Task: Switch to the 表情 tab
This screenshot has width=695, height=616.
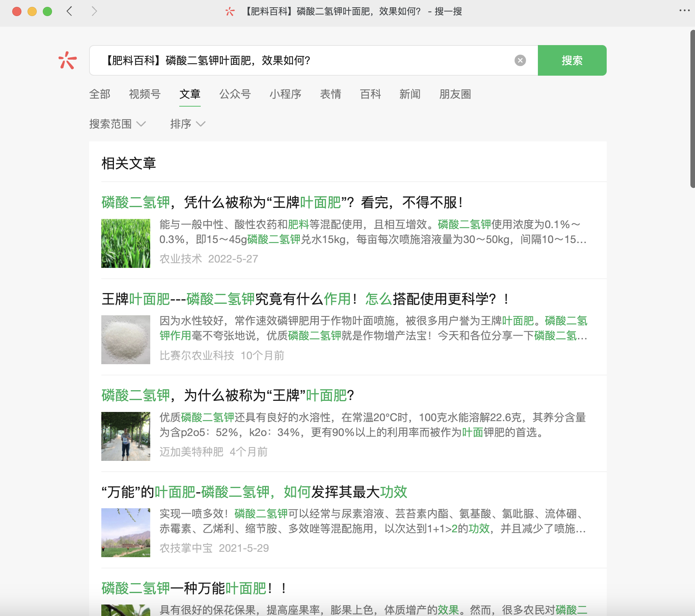Action: tap(331, 94)
